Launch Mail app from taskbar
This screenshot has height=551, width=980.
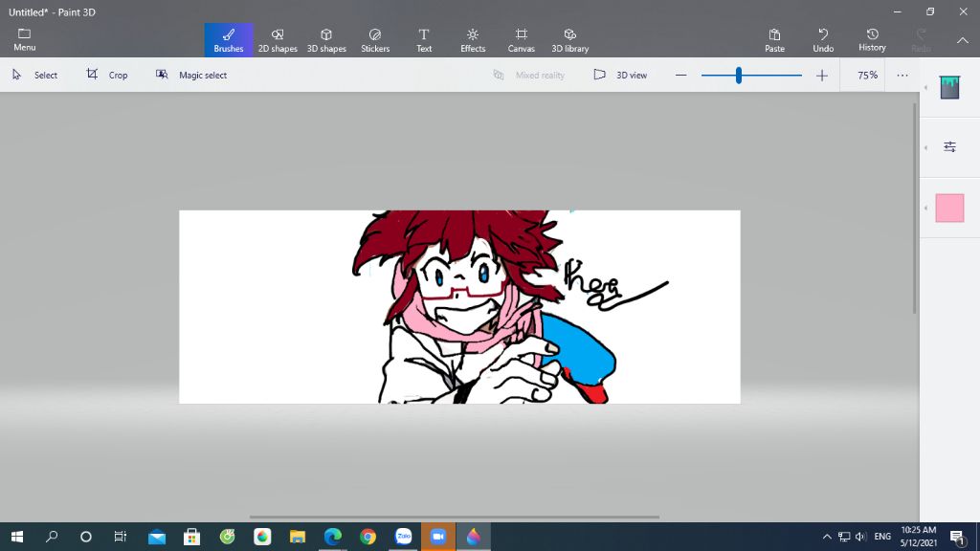[x=157, y=537]
